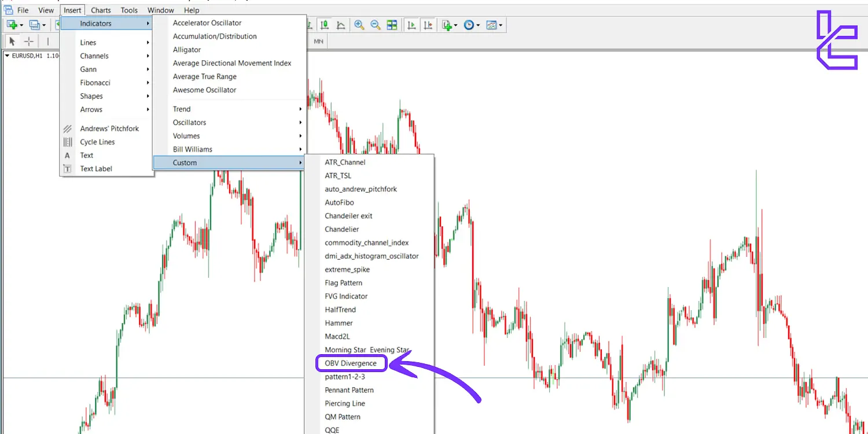
Task: Select OBV Divergence from Custom indicators
Action: click(350, 363)
